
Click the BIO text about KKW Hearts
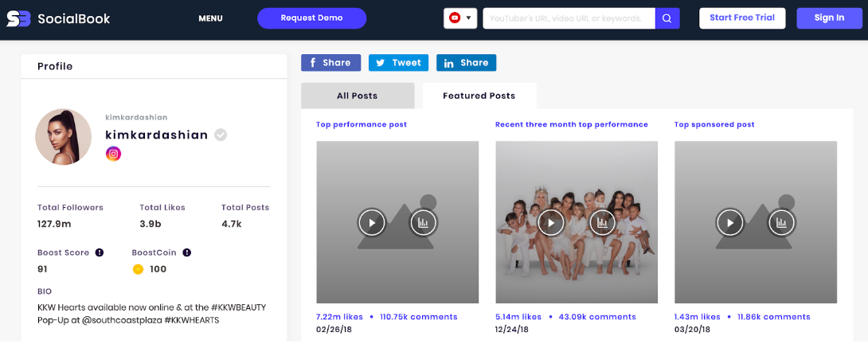coord(151,314)
